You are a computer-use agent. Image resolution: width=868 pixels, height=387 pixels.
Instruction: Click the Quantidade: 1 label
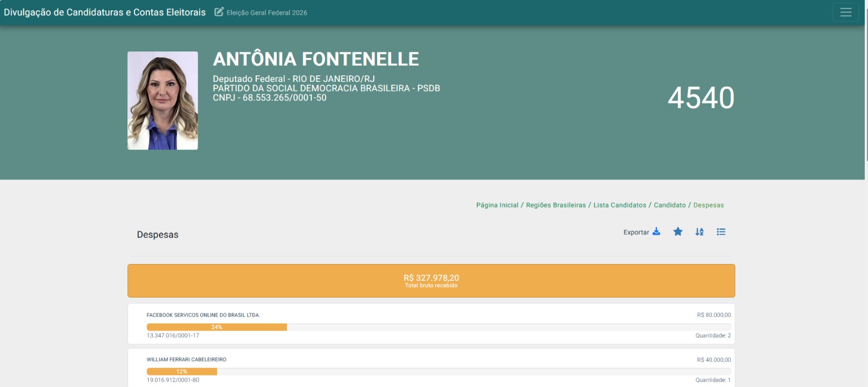[713, 380]
